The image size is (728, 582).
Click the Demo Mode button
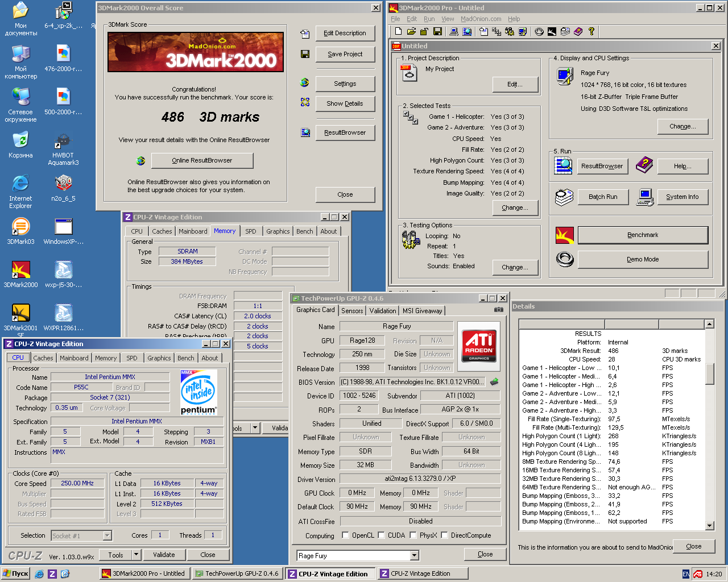pyautogui.click(x=643, y=259)
